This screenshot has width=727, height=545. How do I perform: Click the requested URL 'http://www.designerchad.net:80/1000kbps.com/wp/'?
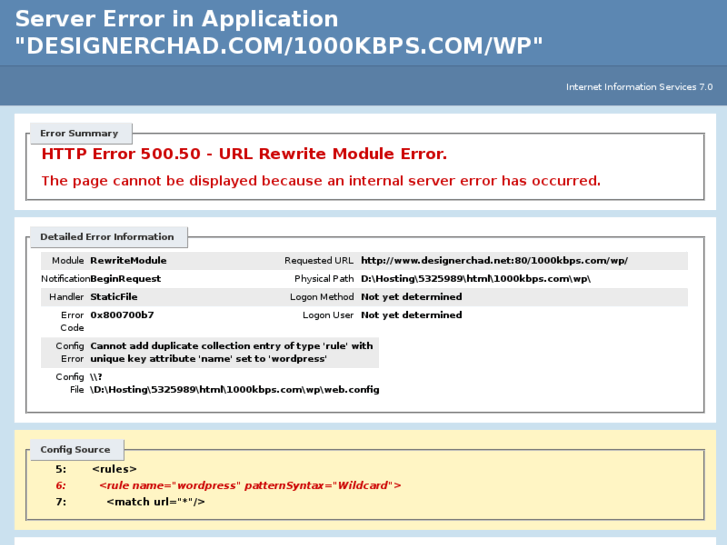point(494,261)
